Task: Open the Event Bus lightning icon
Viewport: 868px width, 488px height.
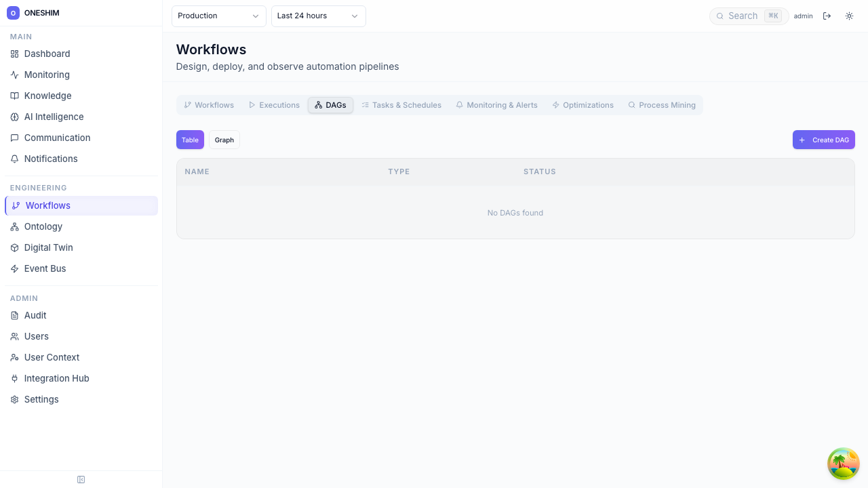Action: 14,269
